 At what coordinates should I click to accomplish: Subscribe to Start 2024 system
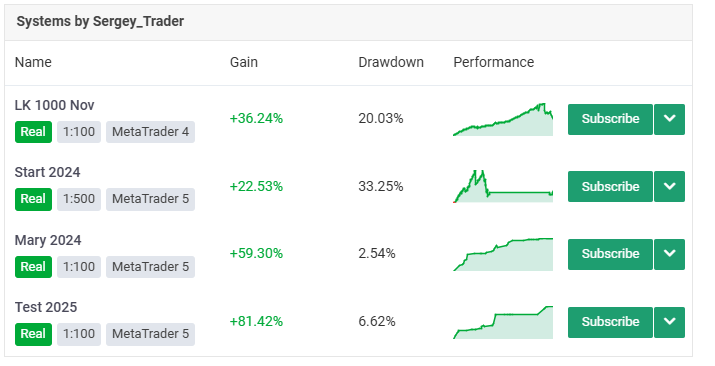tap(610, 186)
